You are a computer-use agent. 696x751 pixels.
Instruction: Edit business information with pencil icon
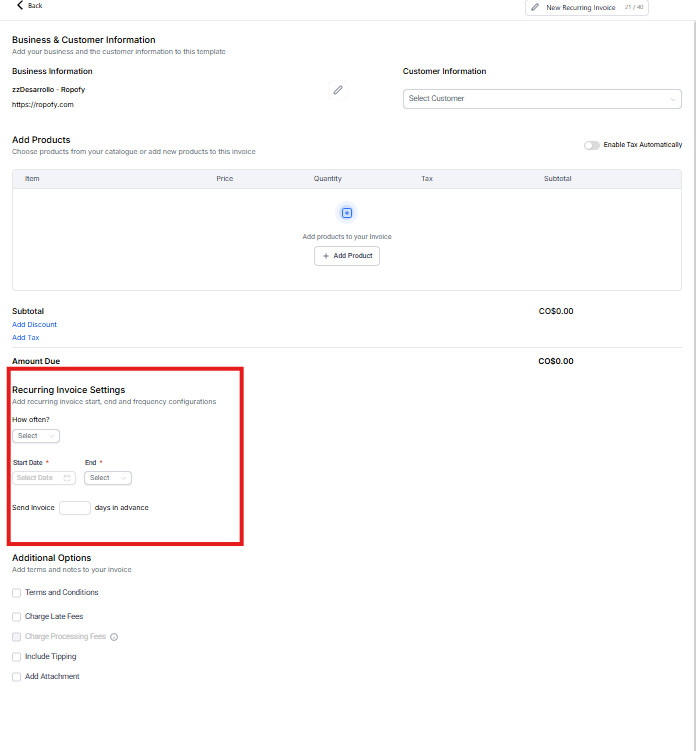point(338,90)
